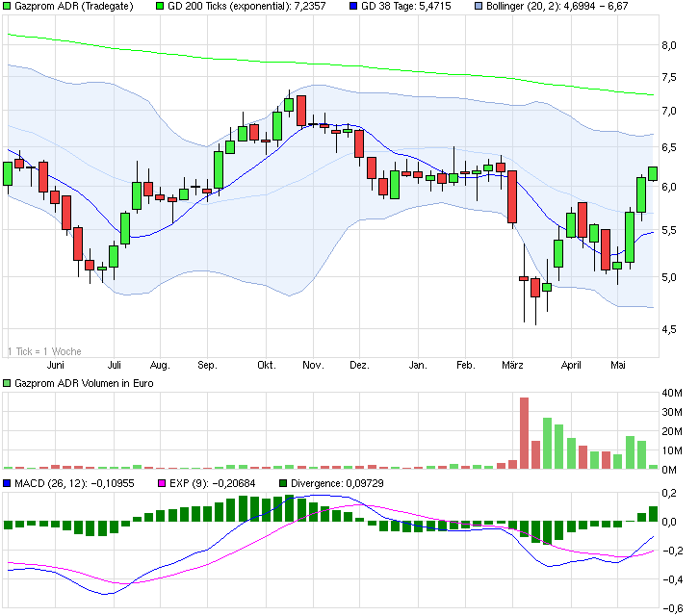Viewport: 699px width, 616px height.
Task: Click the GD 200 Ticks legend swatch
Action: click(160, 6)
